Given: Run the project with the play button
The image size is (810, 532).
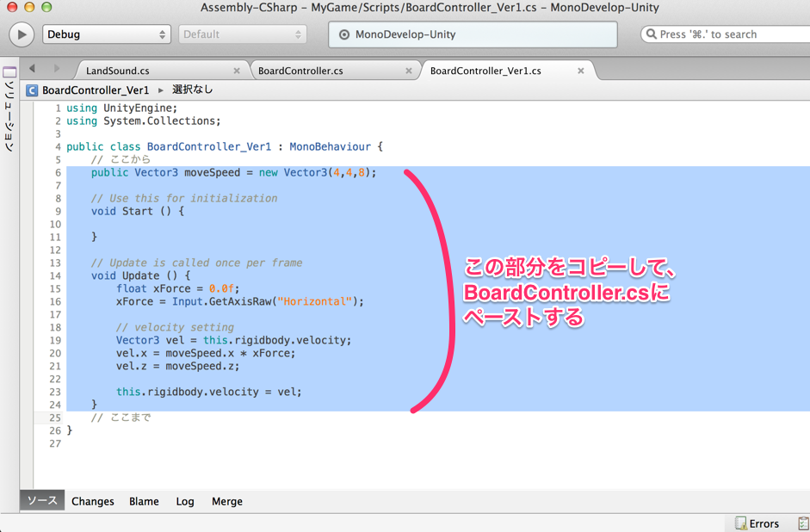Looking at the screenshot, I should coord(22,34).
